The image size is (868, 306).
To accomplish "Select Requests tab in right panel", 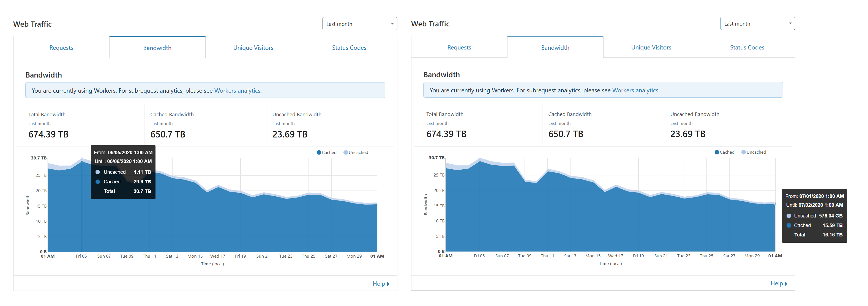I will pos(459,47).
